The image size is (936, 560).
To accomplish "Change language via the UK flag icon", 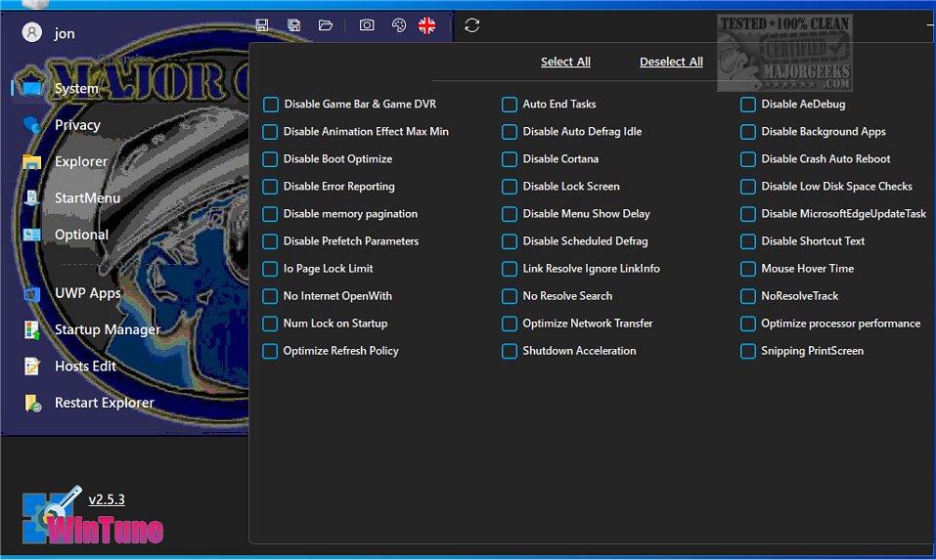I will click(x=427, y=25).
